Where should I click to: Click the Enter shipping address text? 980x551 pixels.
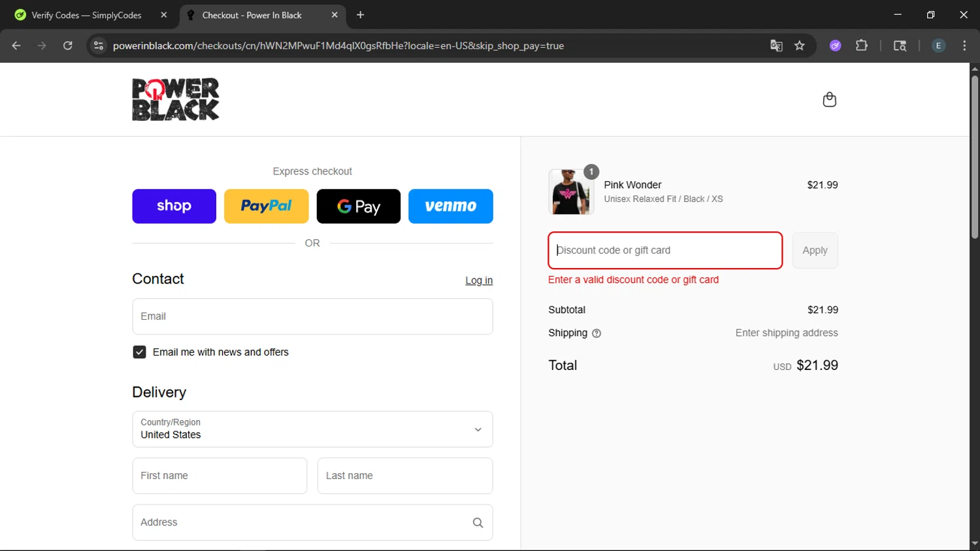coord(787,333)
